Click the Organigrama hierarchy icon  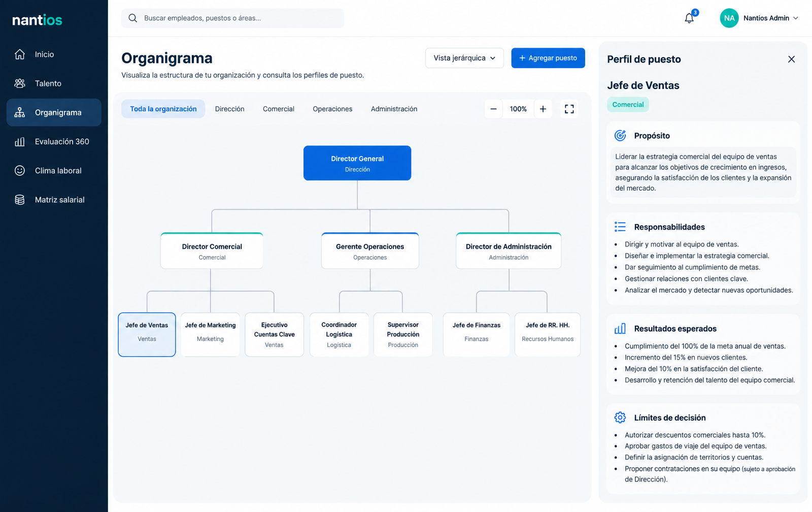(x=20, y=112)
